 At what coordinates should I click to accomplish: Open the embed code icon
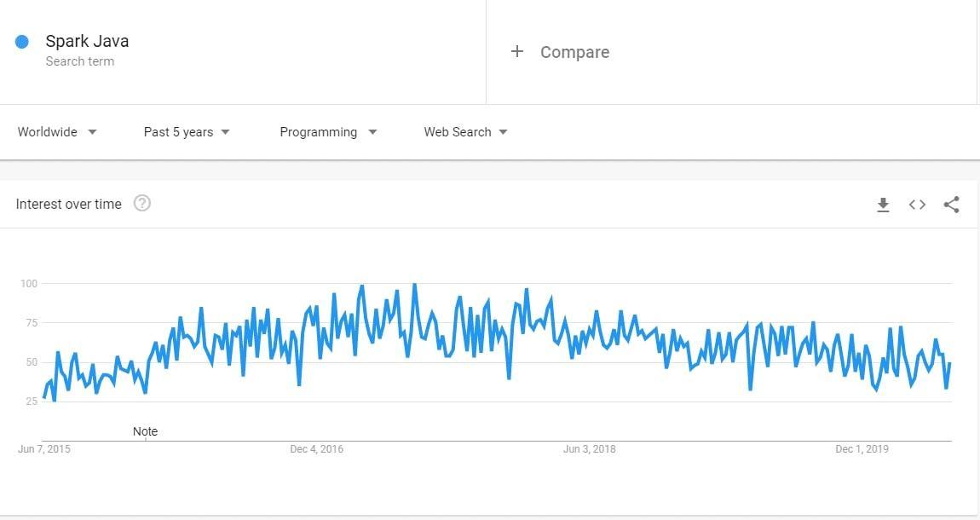coord(917,205)
